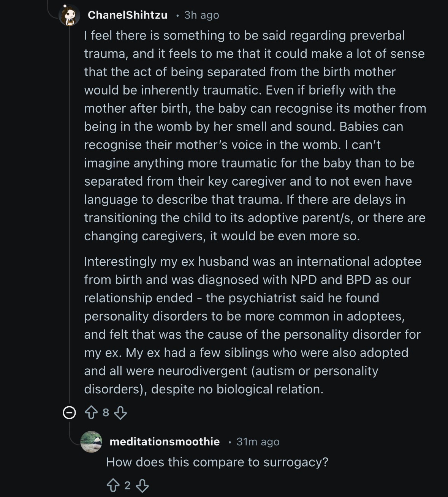Click the '31m ago' reply timestamp

258,442
